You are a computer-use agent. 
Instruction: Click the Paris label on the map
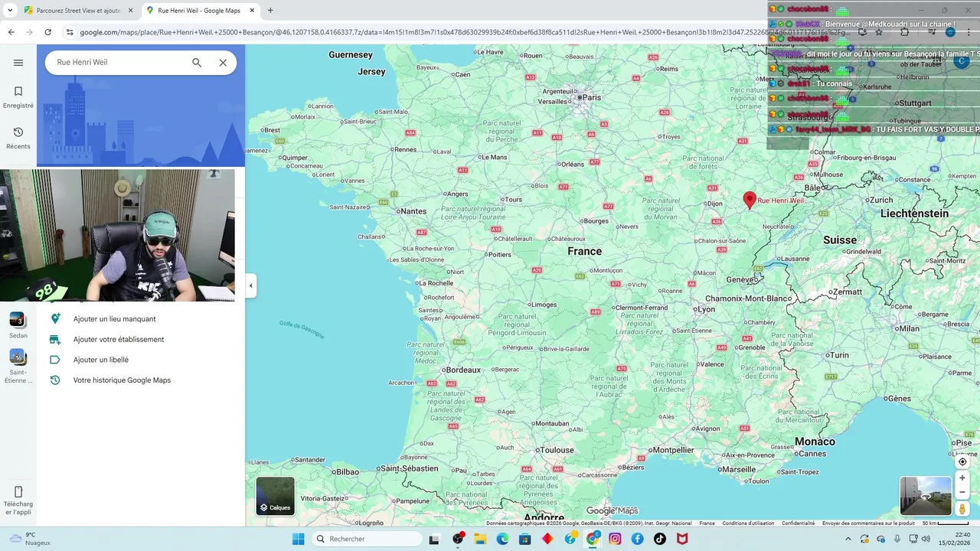click(593, 97)
